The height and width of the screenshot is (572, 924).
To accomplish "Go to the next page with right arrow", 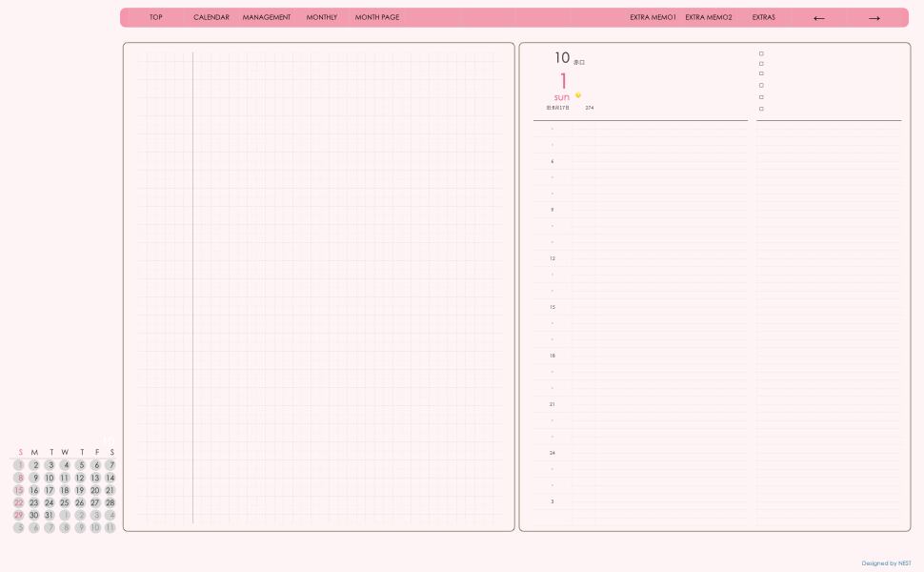I will click(x=874, y=18).
